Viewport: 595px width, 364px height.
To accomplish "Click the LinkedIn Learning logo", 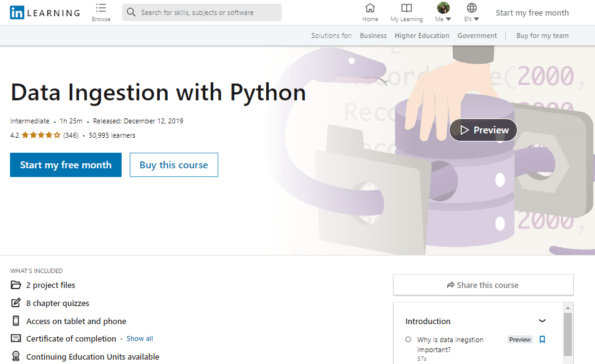I will point(45,13).
